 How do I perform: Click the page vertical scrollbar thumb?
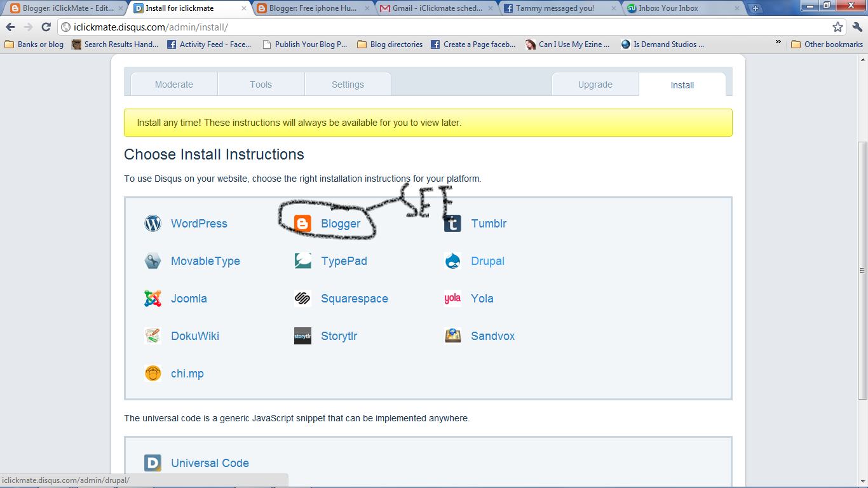(x=862, y=270)
